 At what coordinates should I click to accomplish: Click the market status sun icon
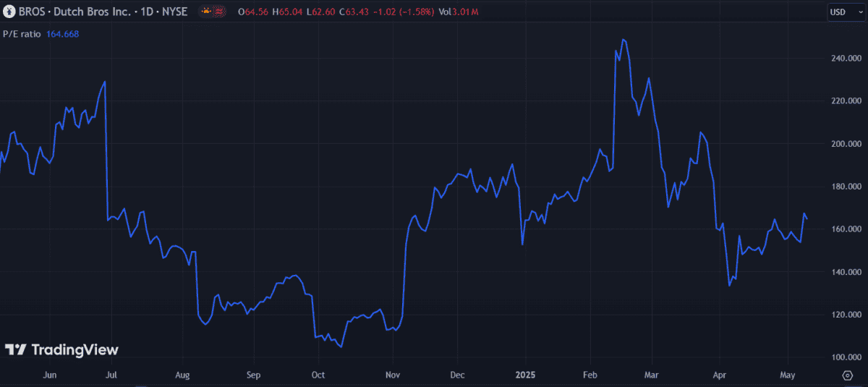[206, 12]
